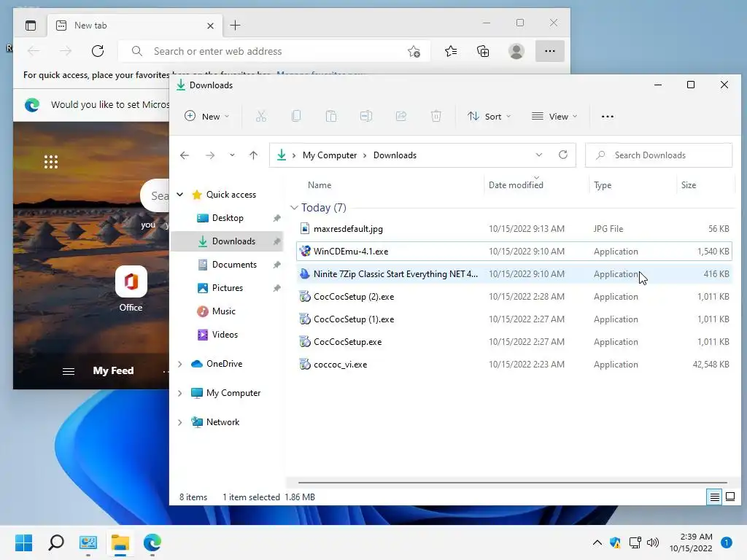Collapse Quick access in navigation pane
Screen dimensions: 747x560
coord(180,194)
